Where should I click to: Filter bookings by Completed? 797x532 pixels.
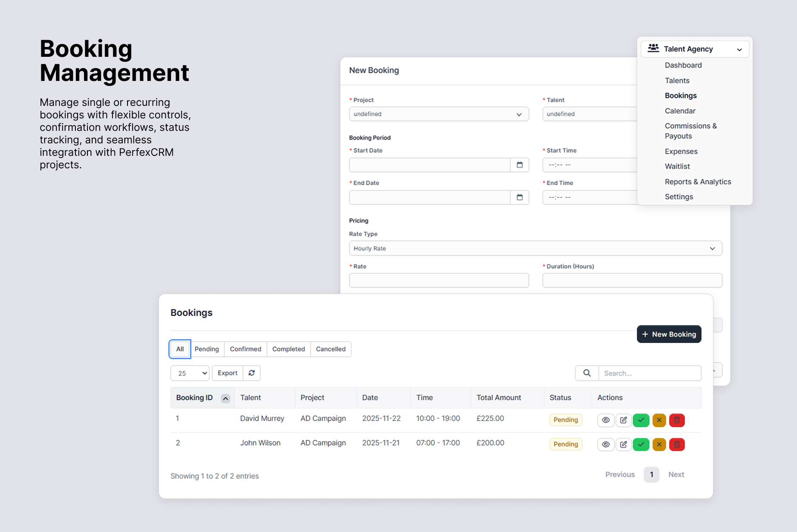(289, 349)
